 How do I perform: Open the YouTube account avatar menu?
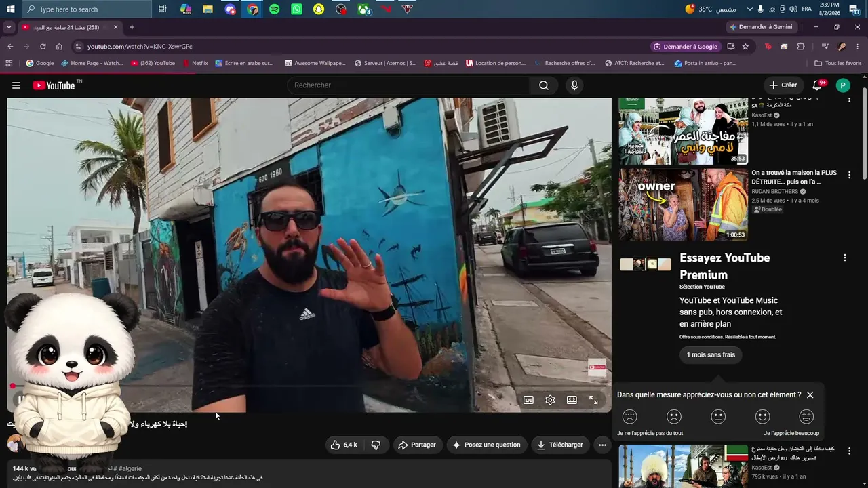coord(843,85)
